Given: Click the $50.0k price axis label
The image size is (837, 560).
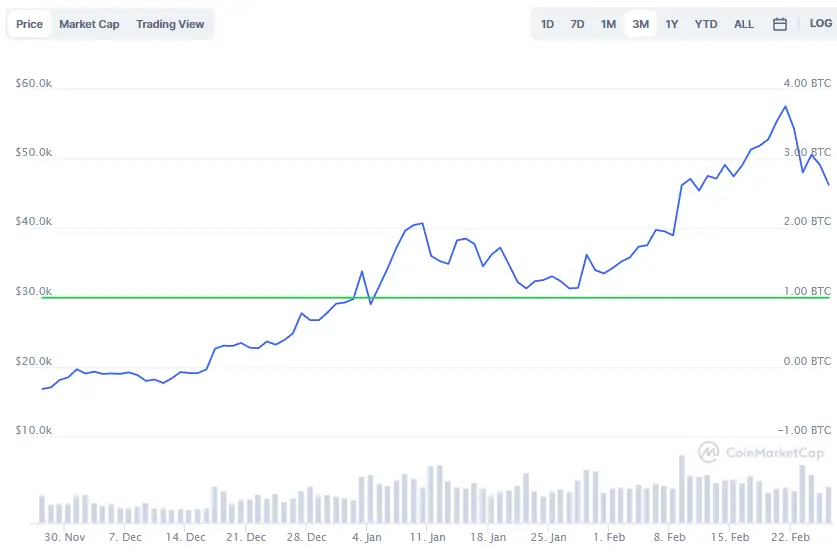Looking at the screenshot, I should [x=34, y=153].
